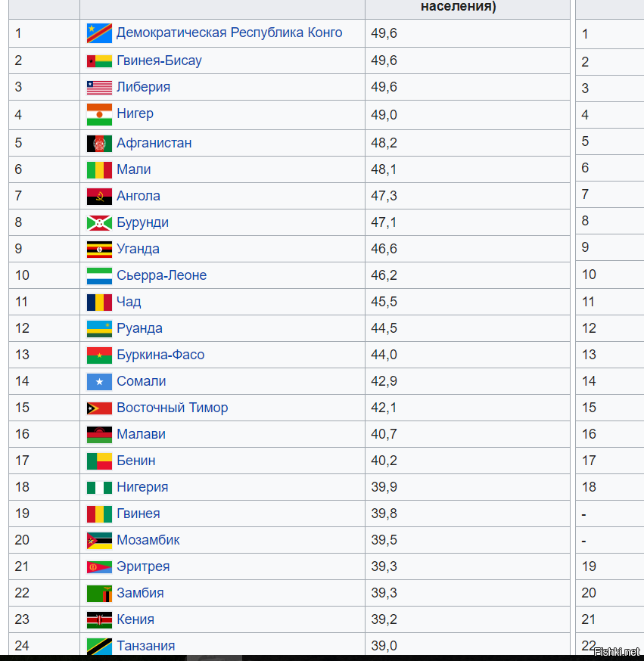Click the 49,0 value cell for Нигер

click(467, 115)
